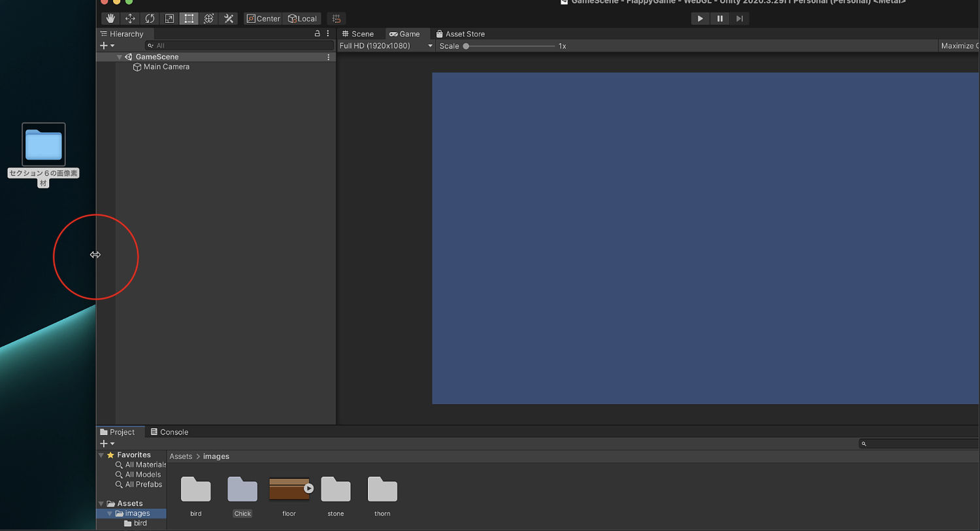This screenshot has height=531, width=980.
Task: Collapse the Favorites section arrow
Action: click(101, 455)
